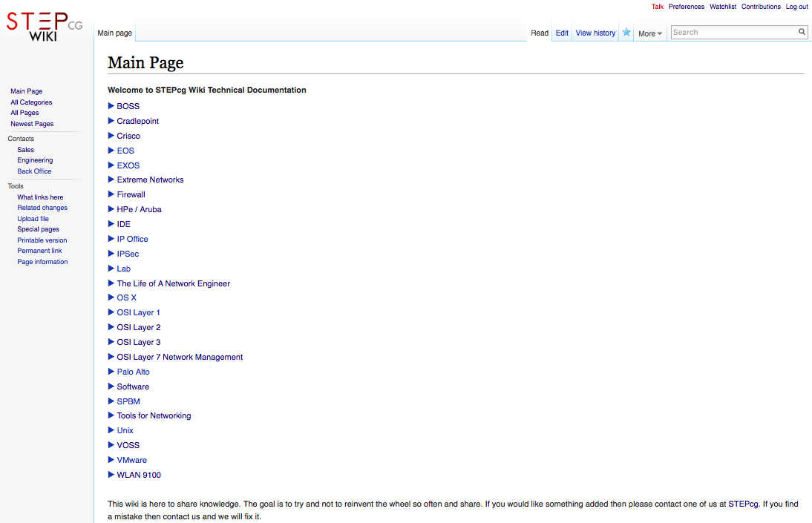The width and height of the screenshot is (812, 523).
Task: Expand the Extreme Networks triangle
Action: 111,180
